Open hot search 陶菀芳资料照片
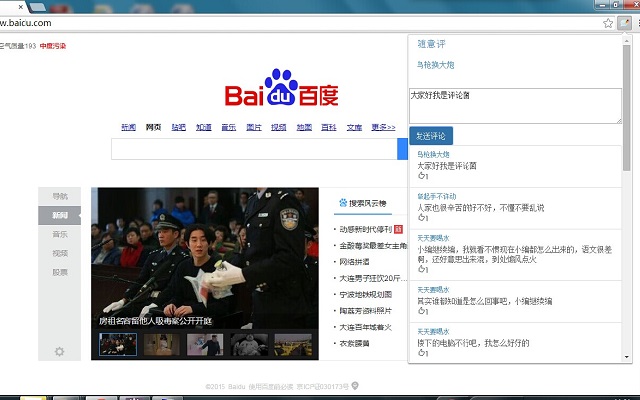The width and height of the screenshot is (640, 400). [x=366, y=311]
